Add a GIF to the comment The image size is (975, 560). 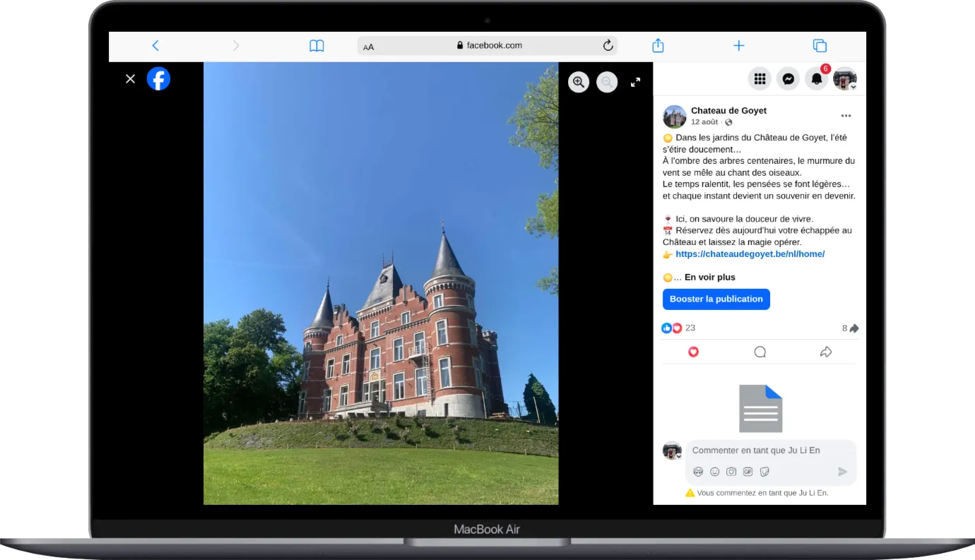click(x=747, y=472)
